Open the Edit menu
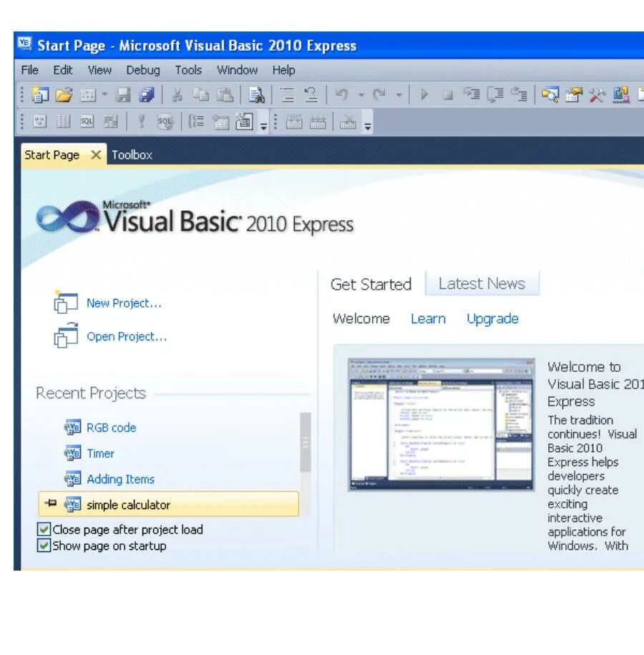644x655 pixels. (63, 70)
